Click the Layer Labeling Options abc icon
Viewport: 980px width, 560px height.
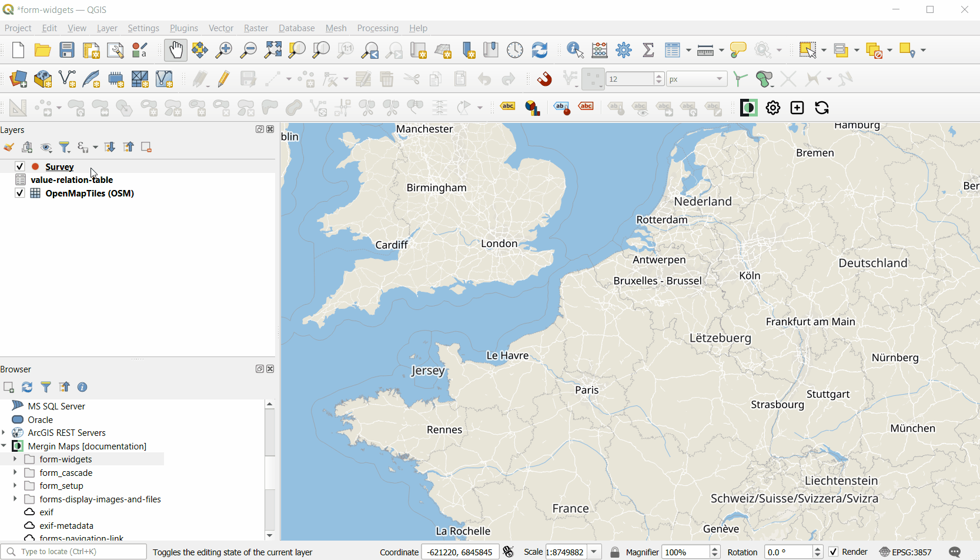508,107
